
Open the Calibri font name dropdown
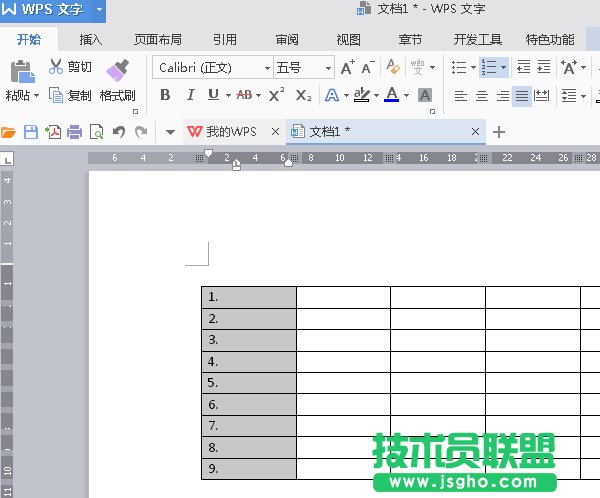tap(267, 68)
